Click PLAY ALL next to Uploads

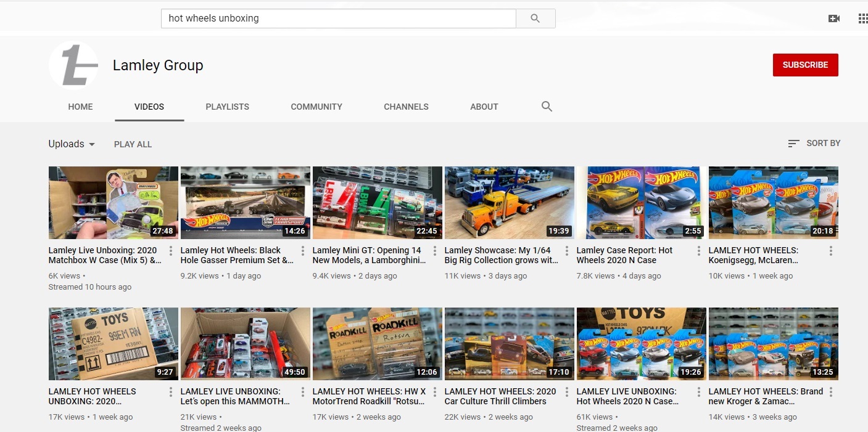[133, 144]
